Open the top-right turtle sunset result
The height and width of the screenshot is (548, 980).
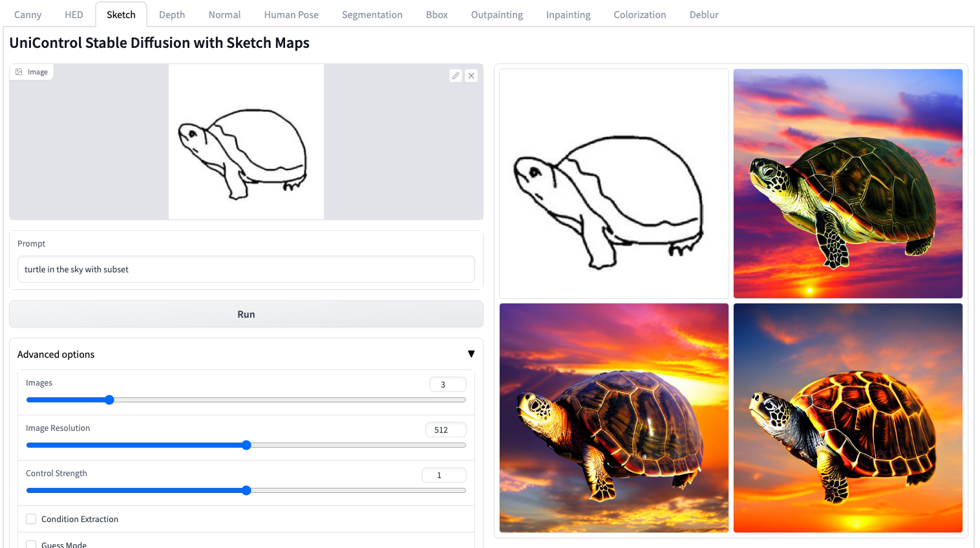(848, 184)
